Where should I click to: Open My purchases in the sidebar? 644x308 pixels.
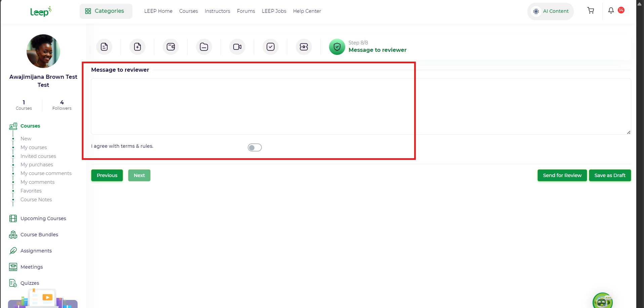click(37, 165)
